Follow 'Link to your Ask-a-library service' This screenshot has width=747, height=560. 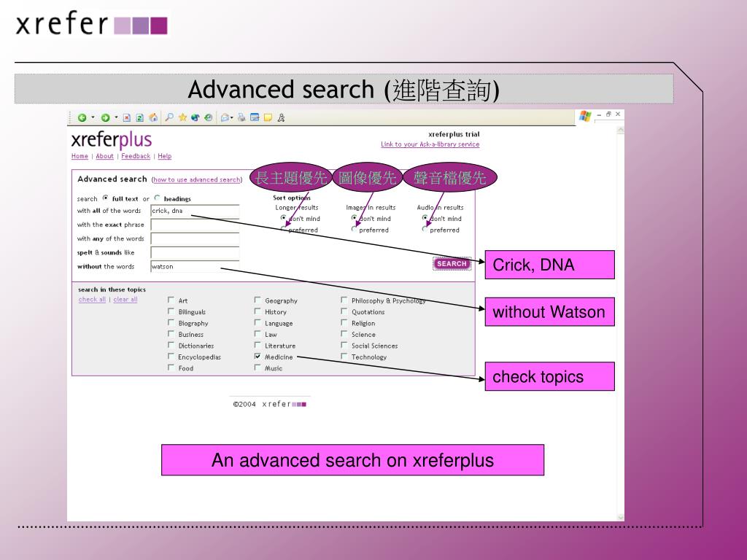[x=430, y=144]
